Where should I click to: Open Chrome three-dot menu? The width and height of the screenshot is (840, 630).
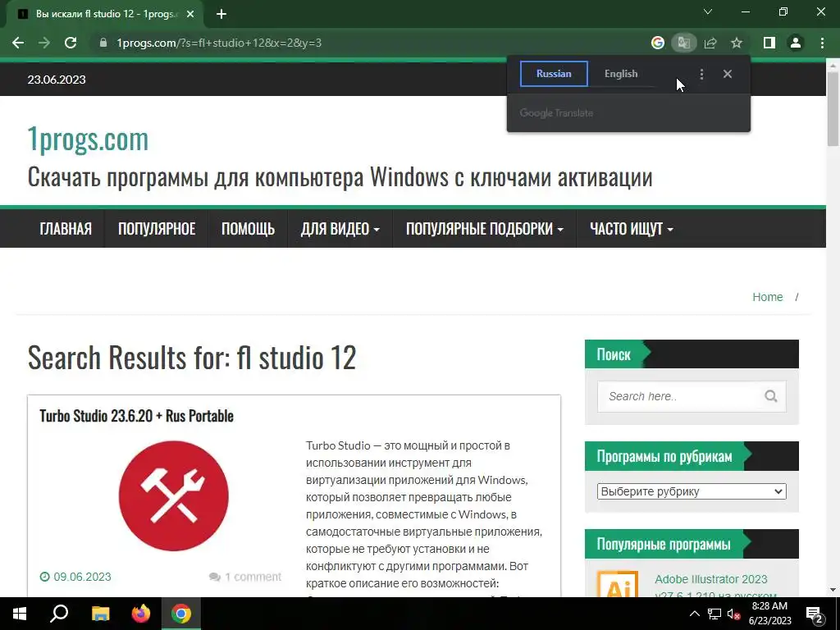tap(822, 43)
